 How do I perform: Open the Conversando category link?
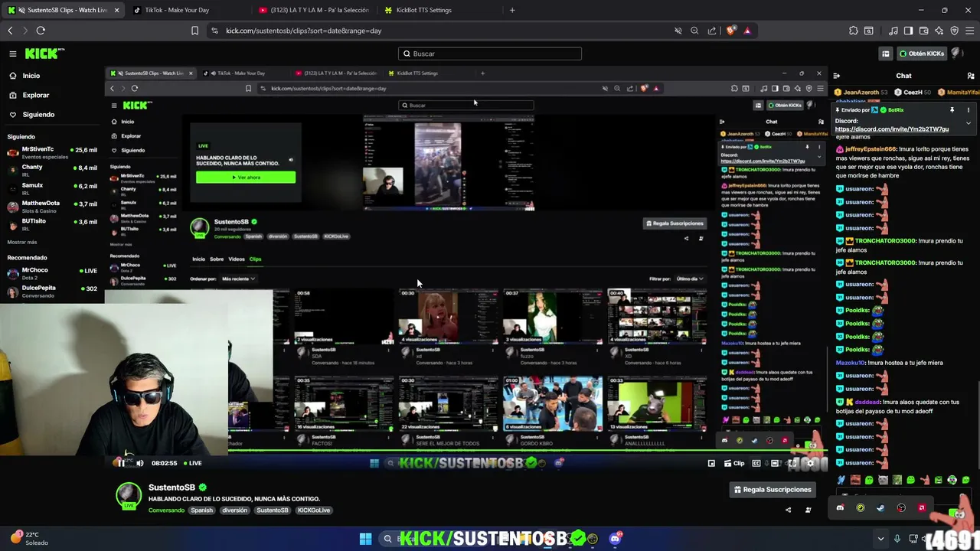166,510
